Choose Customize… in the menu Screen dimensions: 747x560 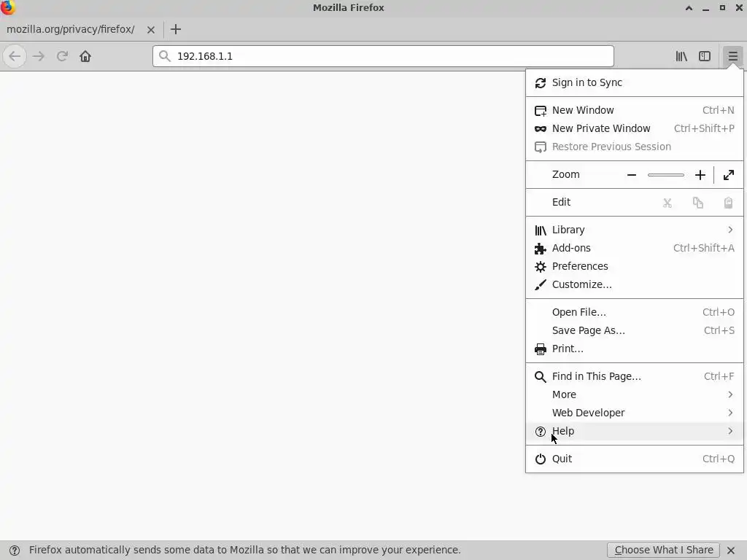pos(634,285)
